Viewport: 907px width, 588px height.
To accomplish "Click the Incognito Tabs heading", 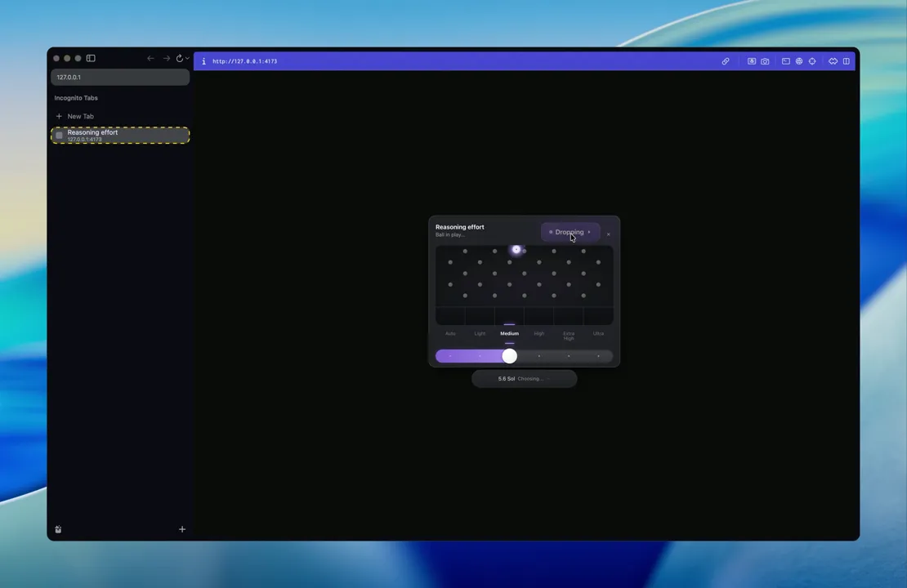I will coord(76,98).
